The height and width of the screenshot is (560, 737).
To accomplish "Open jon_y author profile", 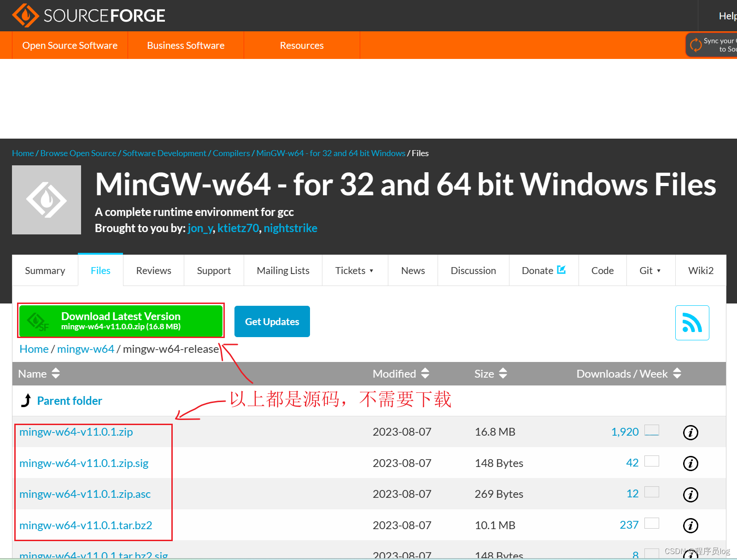I will tap(200, 228).
